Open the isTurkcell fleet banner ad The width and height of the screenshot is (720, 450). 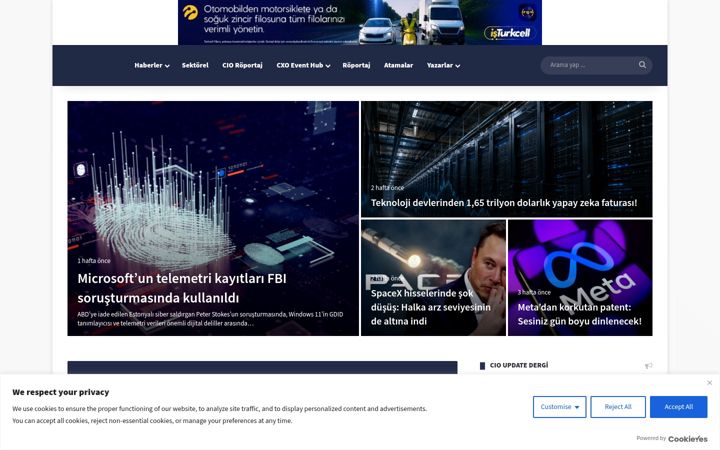360,22
